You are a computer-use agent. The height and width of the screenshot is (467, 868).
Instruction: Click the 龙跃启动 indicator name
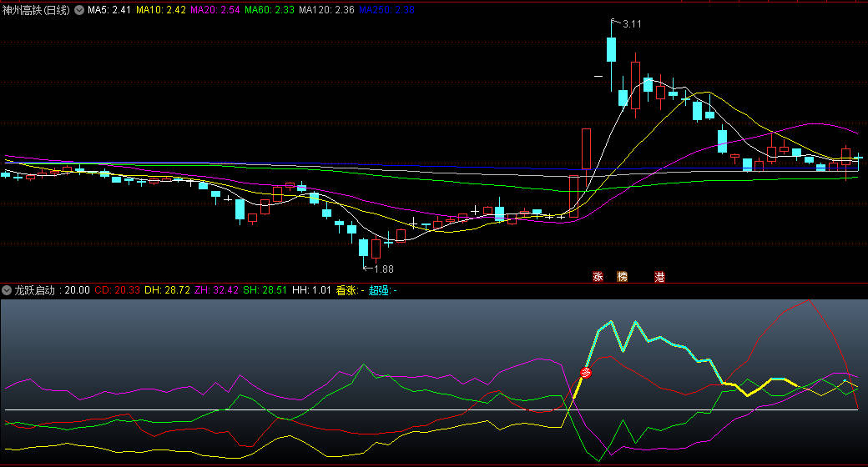[x=33, y=290]
